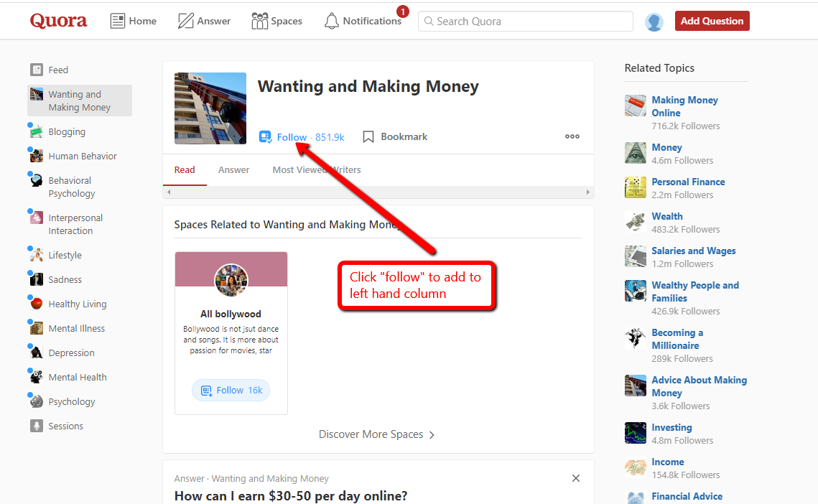Click the Wealth topic thumbnail
Viewport: 818px width, 504px height.
[636, 222]
